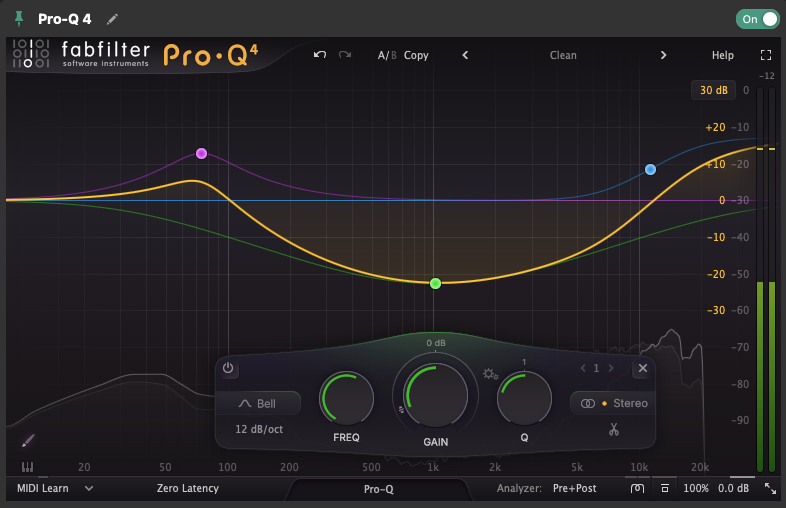Click the 100% output scale value
Image resolution: width=786 pixels, height=508 pixels.
click(x=696, y=488)
